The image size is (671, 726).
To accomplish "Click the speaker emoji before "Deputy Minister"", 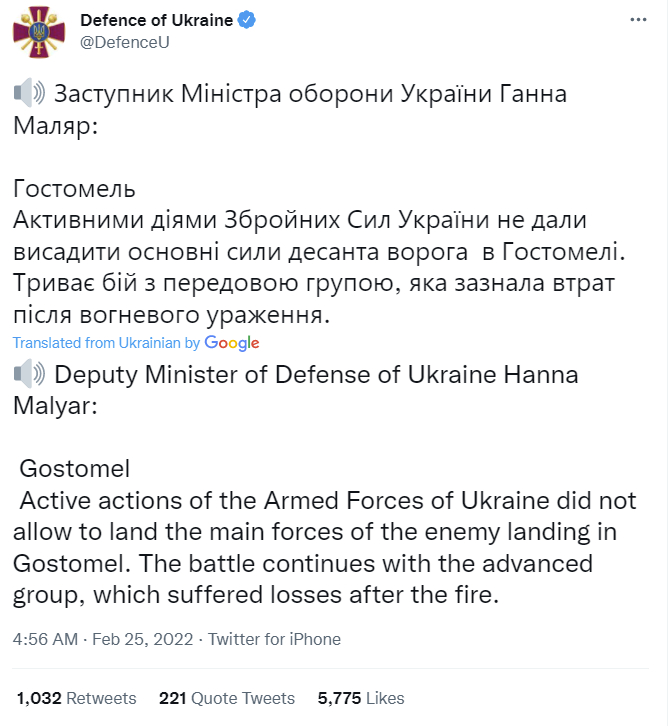I will click(30, 375).
